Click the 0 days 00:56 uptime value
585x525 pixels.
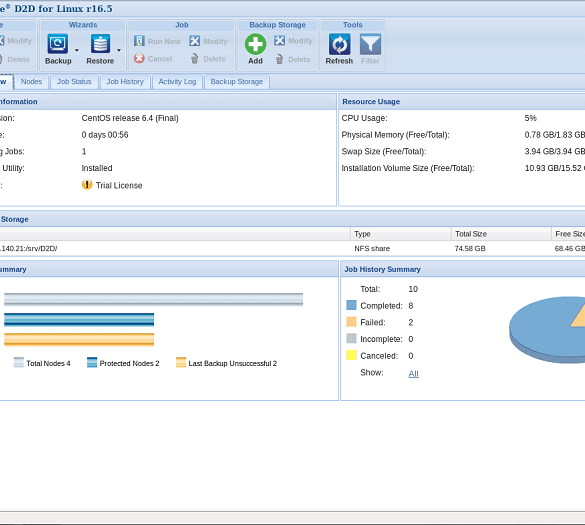(105, 135)
